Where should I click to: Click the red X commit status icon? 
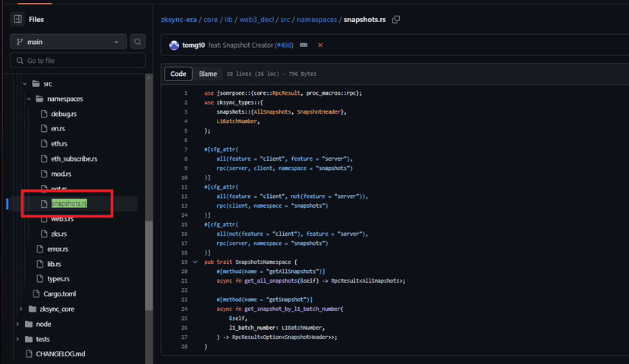pos(320,45)
